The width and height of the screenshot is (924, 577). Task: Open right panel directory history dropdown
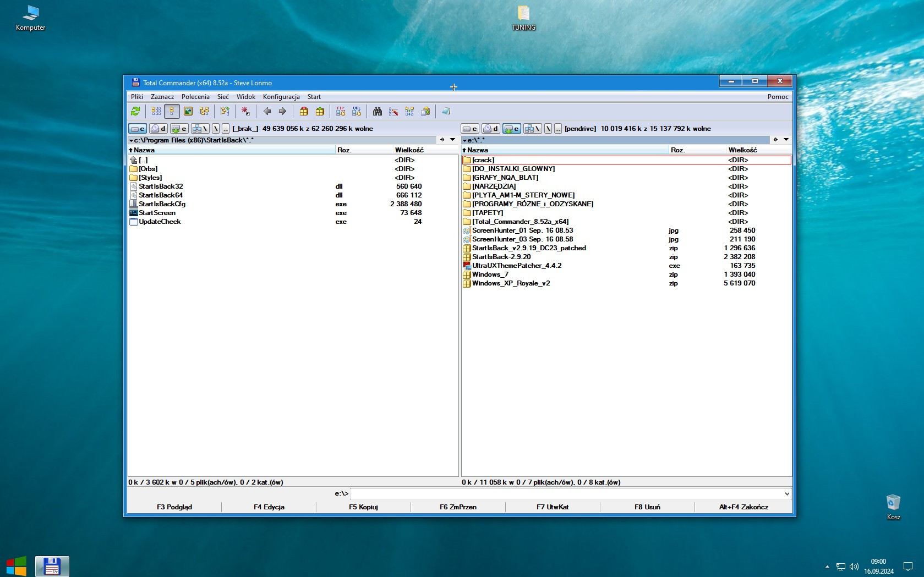click(786, 140)
